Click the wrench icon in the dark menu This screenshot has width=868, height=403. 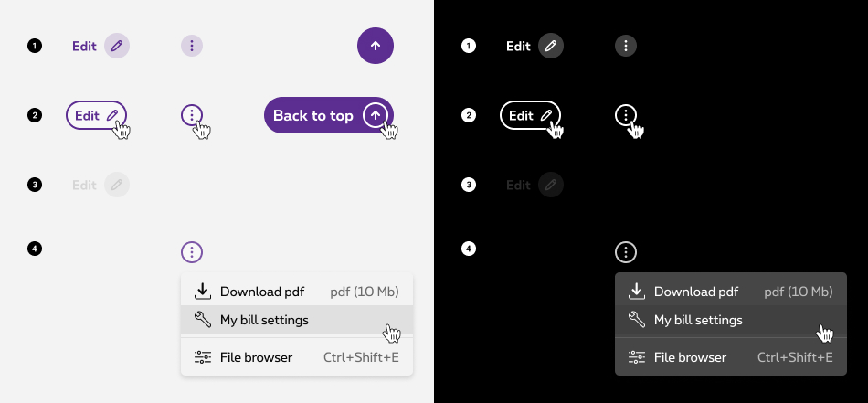click(637, 320)
